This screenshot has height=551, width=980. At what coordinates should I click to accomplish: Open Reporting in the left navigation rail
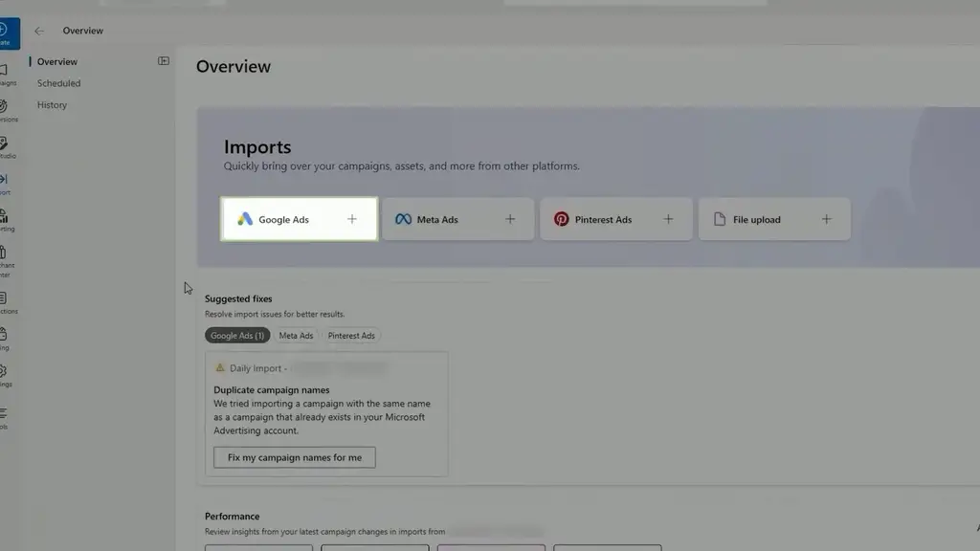pos(7,221)
